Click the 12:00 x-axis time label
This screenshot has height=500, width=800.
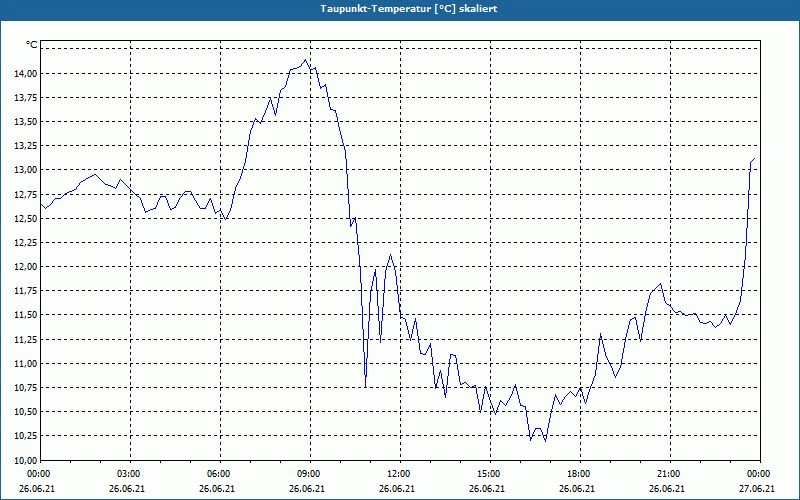pos(399,474)
